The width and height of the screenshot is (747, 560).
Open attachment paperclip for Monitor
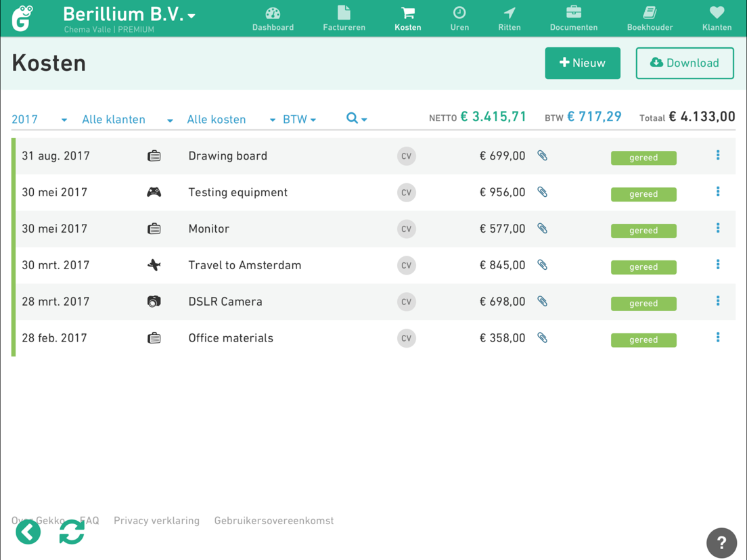[542, 228]
